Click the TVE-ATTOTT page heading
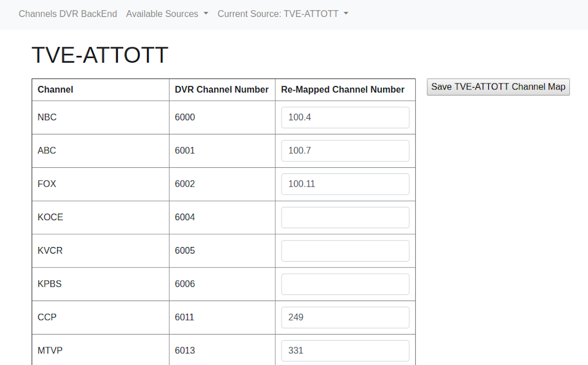Screen dimensions: 588x365 click(x=100, y=55)
